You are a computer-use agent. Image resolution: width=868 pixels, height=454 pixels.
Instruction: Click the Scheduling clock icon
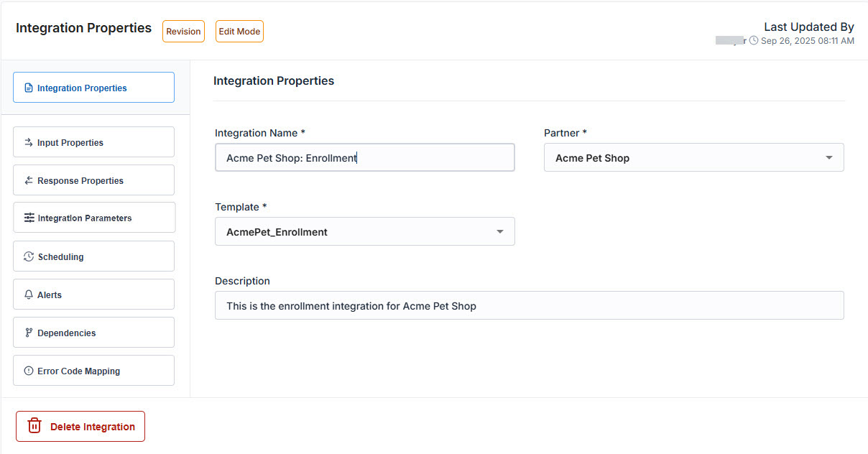(x=29, y=256)
